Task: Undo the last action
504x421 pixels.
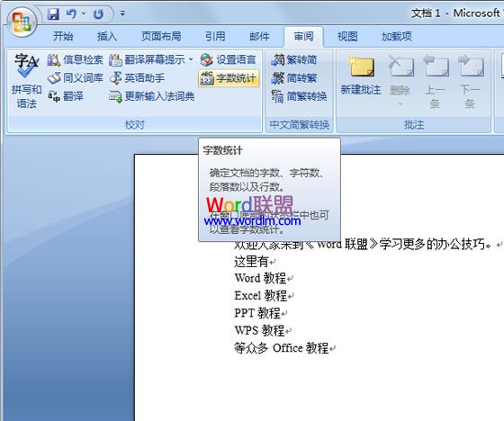Action: tap(71, 14)
